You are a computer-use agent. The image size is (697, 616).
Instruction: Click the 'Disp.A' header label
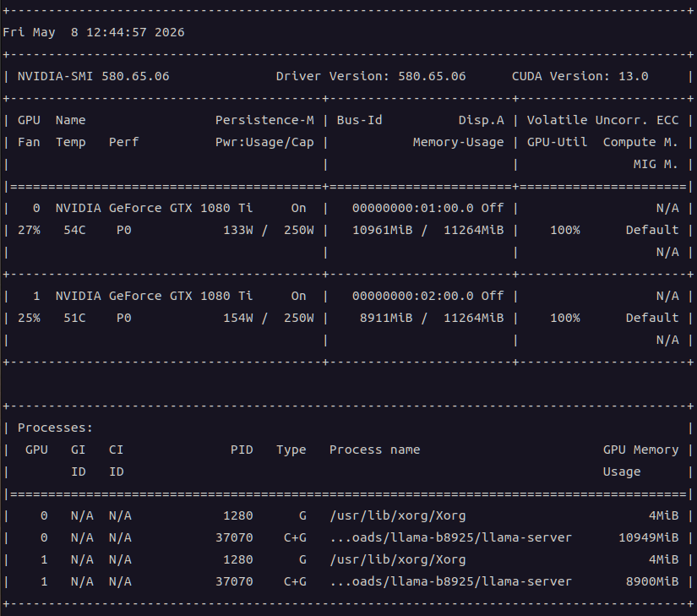pos(482,121)
